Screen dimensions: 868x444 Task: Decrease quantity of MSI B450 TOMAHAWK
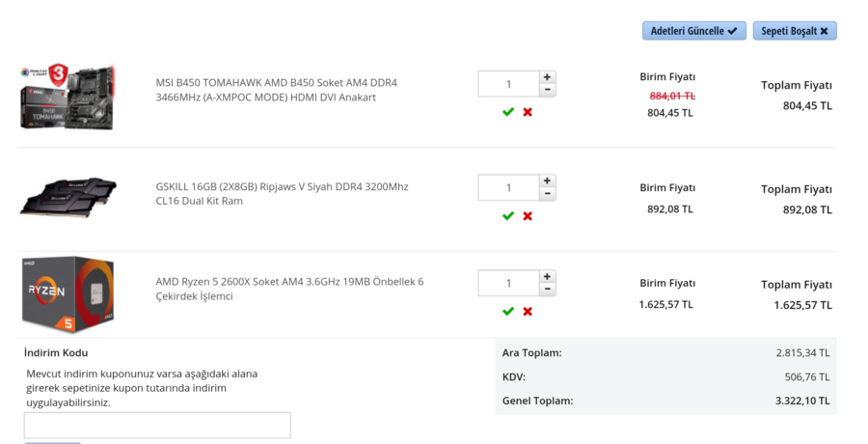[x=547, y=91]
